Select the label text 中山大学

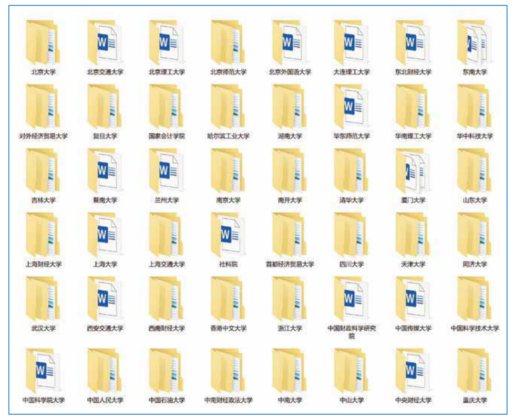click(352, 400)
